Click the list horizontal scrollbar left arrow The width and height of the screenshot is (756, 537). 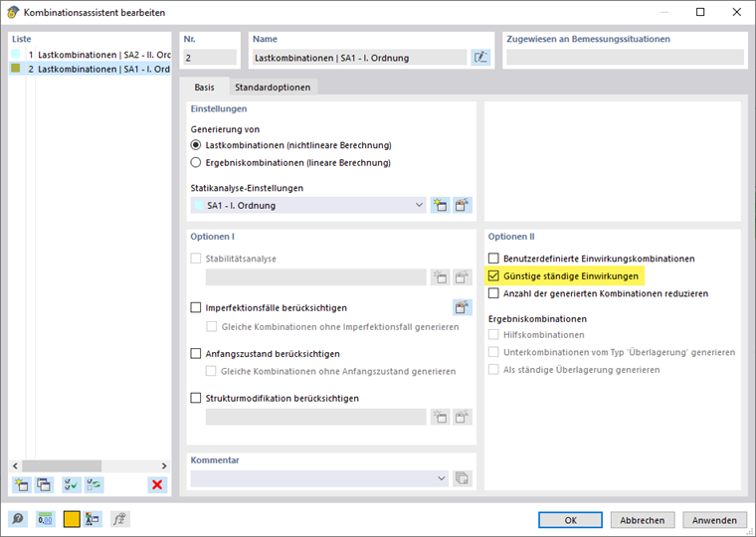16,466
